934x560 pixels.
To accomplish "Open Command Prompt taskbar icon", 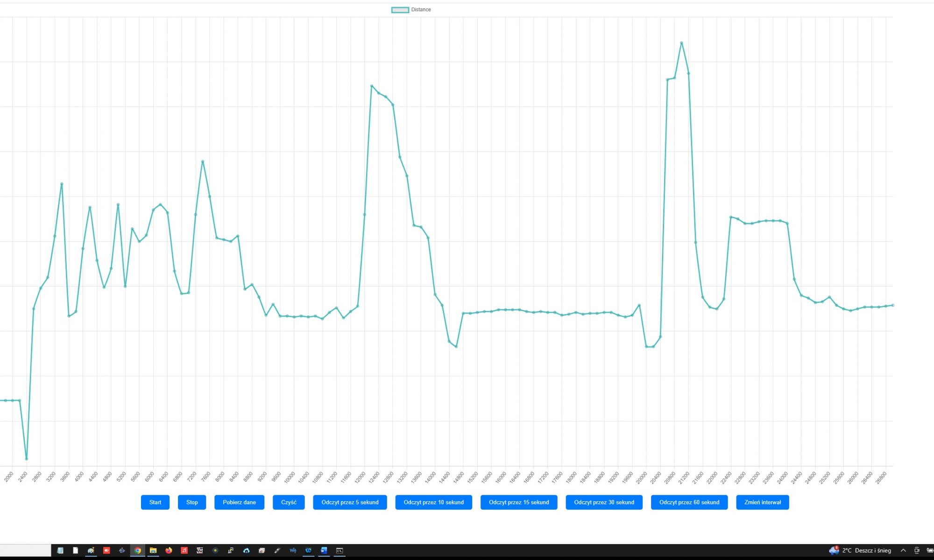I will (340, 551).
